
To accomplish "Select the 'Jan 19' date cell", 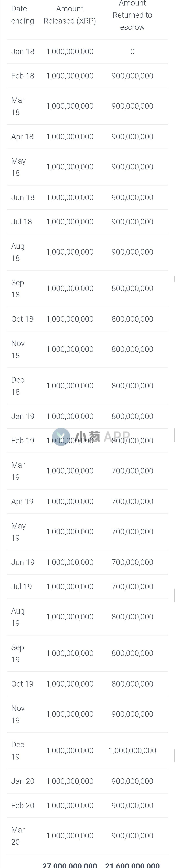I will (x=23, y=416).
